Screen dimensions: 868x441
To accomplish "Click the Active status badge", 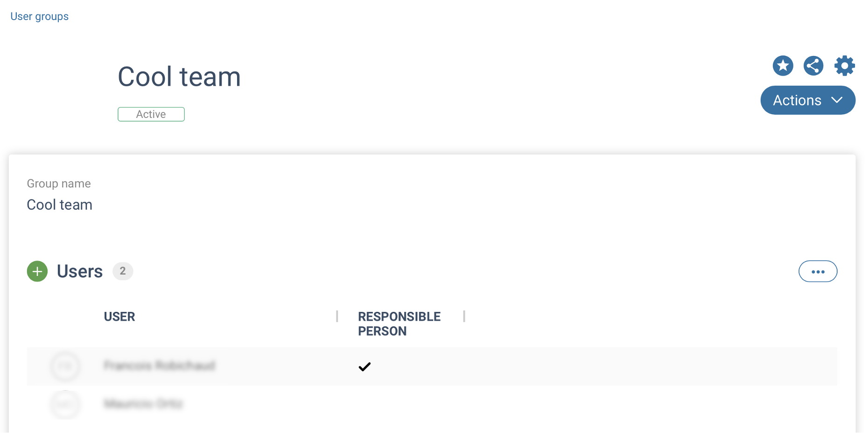I will (x=151, y=114).
